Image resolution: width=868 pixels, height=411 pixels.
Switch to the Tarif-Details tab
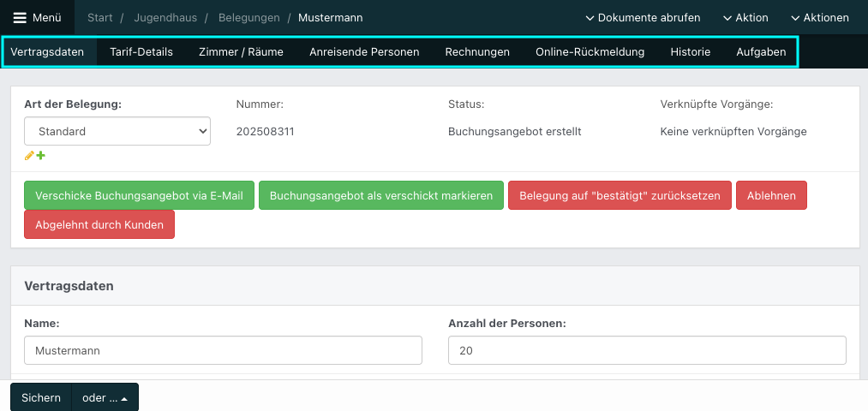coord(141,52)
